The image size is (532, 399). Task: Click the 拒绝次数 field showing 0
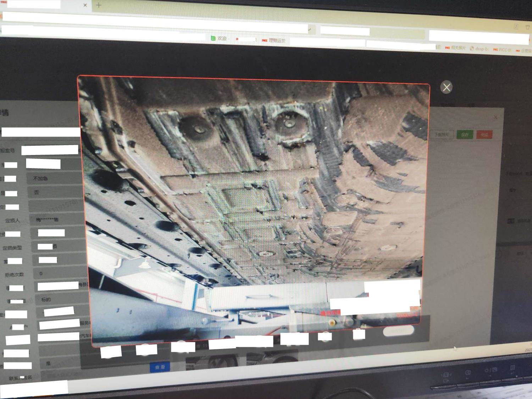(x=60, y=273)
